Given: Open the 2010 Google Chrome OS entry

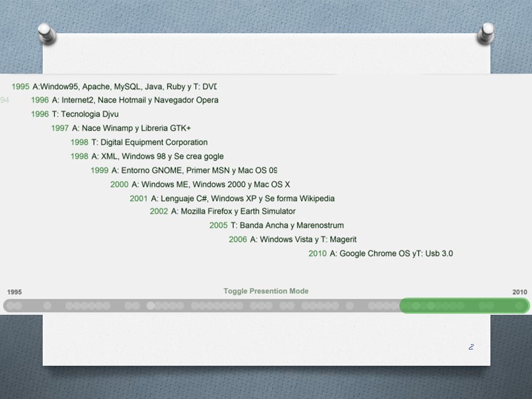Looking at the screenshot, I should point(381,253).
